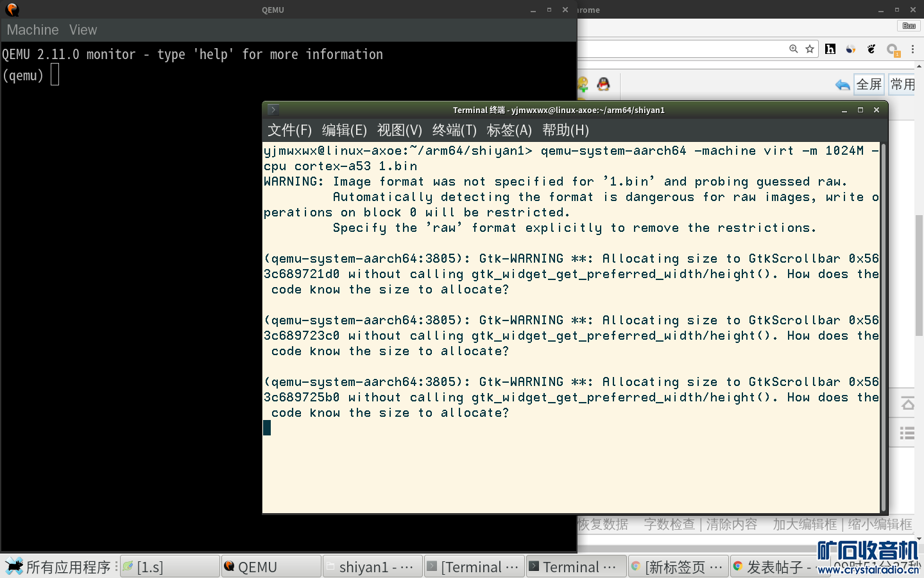Maximize the QEMU window
The image size is (924, 578).
(549, 10)
